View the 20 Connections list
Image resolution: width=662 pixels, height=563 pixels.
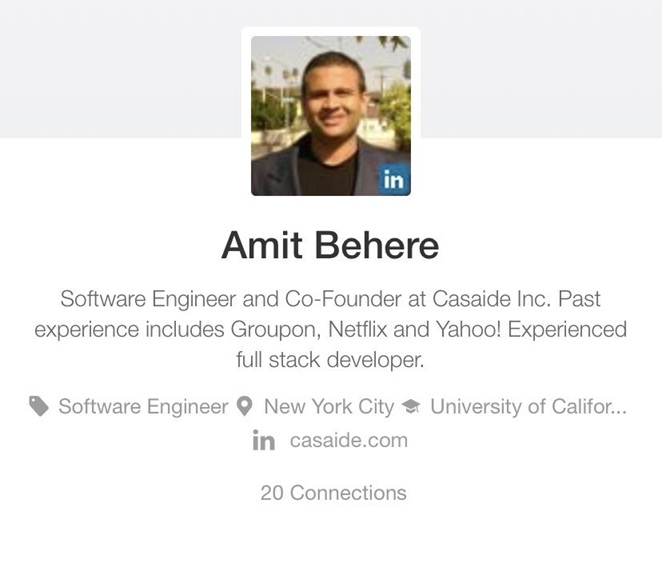point(333,493)
